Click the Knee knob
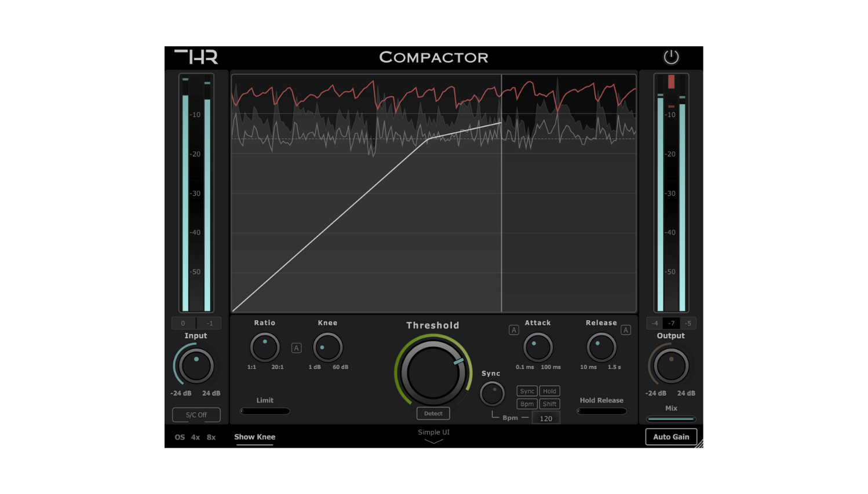This screenshot has width=868, height=494. click(x=327, y=347)
